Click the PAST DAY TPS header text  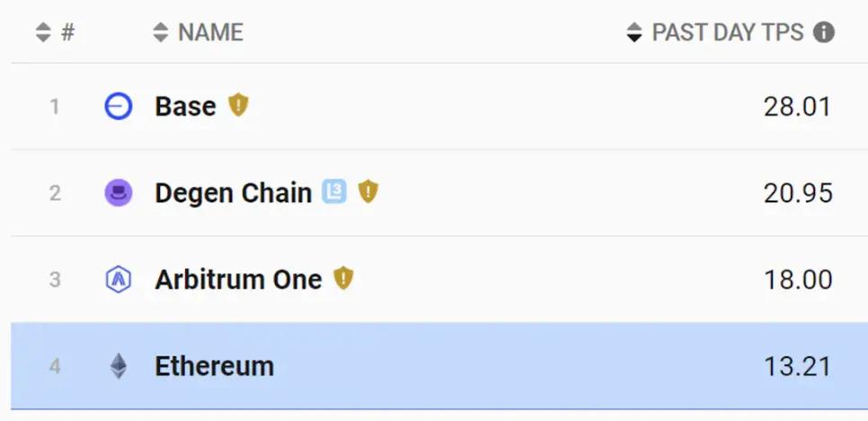[x=729, y=33]
